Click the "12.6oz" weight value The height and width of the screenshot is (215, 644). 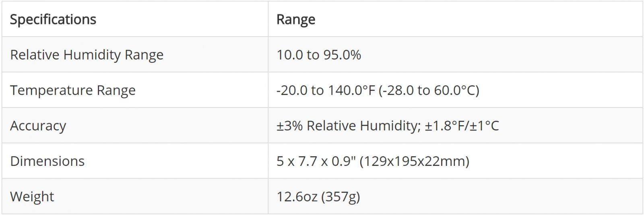coord(297,196)
